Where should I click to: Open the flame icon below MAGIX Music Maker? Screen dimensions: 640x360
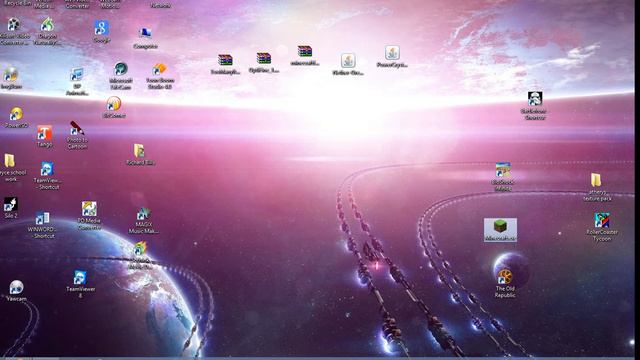(x=140, y=249)
